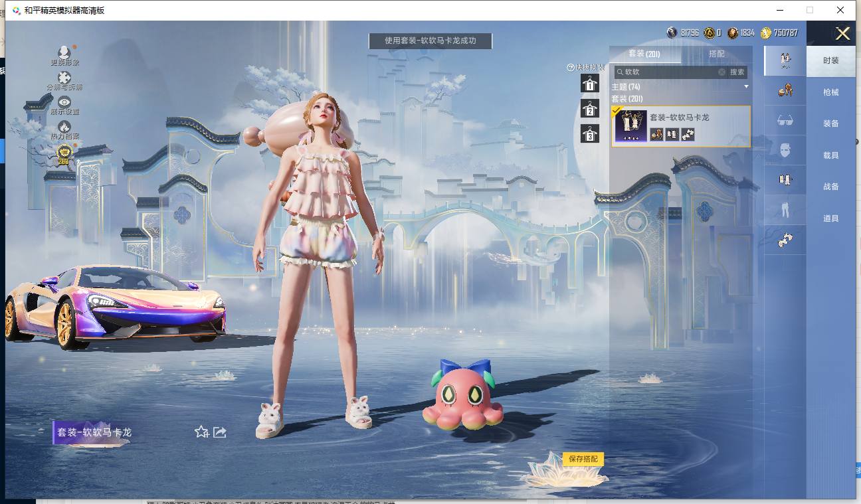Switch to the 搭配 tab
This screenshot has width=861, height=504.
(x=717, y=54)
